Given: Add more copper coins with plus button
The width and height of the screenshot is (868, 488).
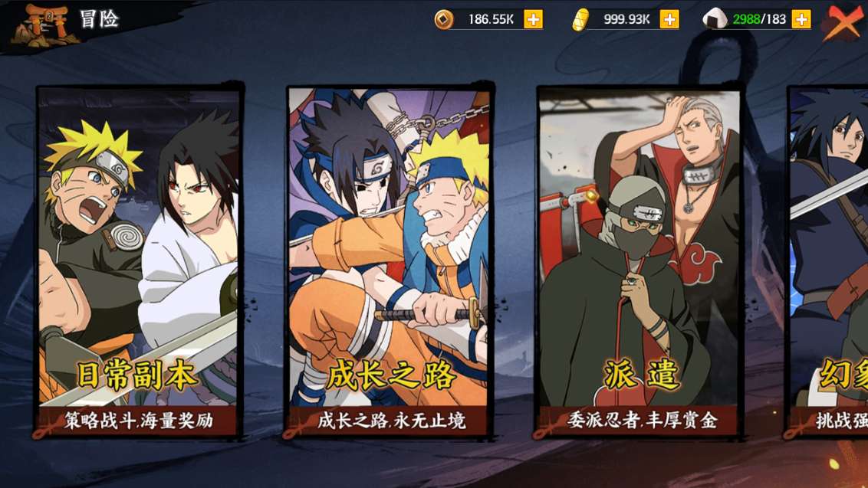Looking at the screenshot, I should [533, 19].
